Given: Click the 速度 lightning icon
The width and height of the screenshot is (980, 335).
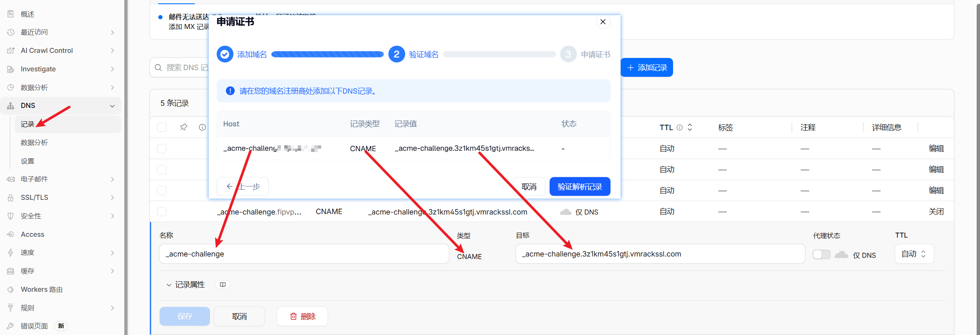Looking at the screenshot, I should pos(11,253).
